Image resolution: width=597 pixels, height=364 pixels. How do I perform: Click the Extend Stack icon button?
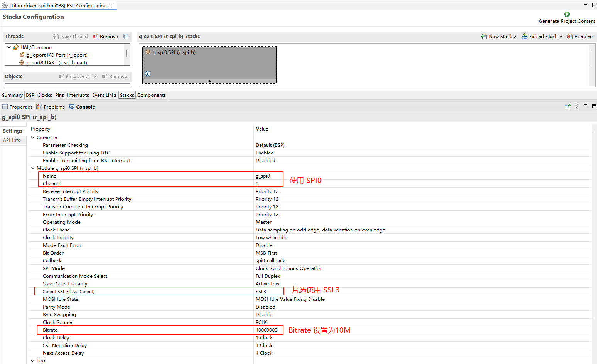click(524, 37)
